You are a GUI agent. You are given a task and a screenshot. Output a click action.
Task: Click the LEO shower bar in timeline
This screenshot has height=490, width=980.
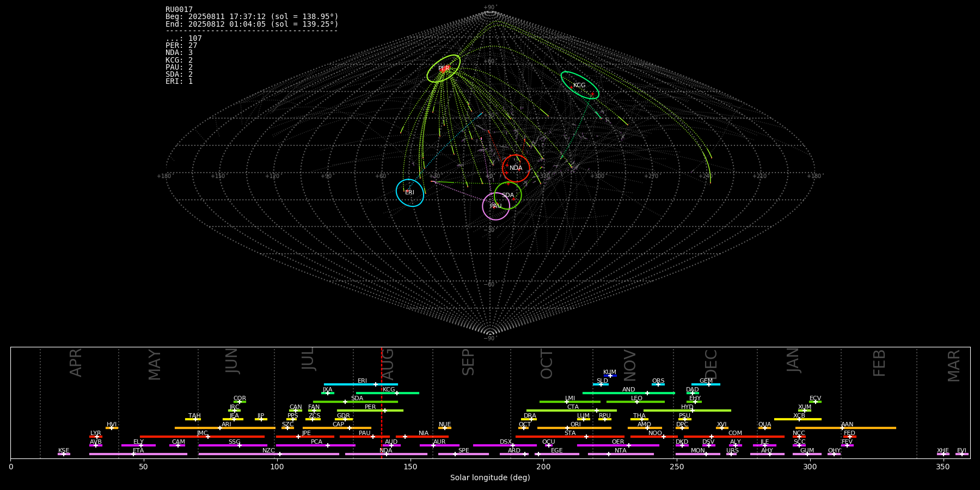[x=636, y=402]
